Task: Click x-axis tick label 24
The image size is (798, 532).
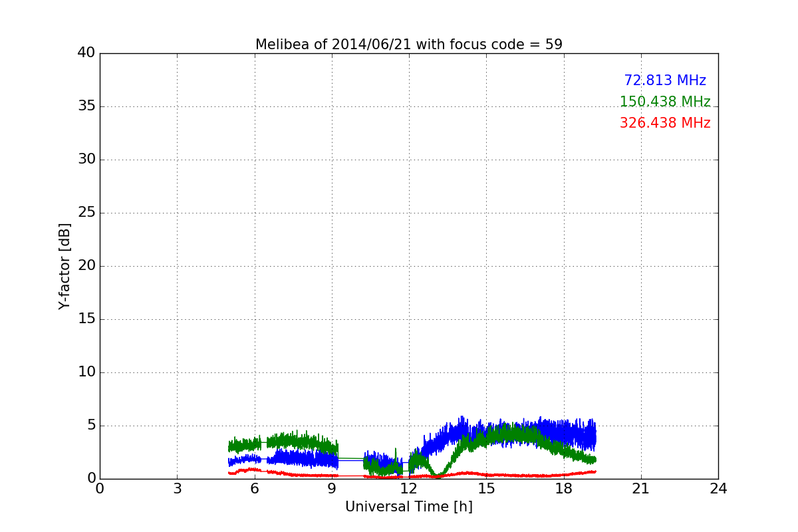Action: pyautogui.click(x=718, y=489)
